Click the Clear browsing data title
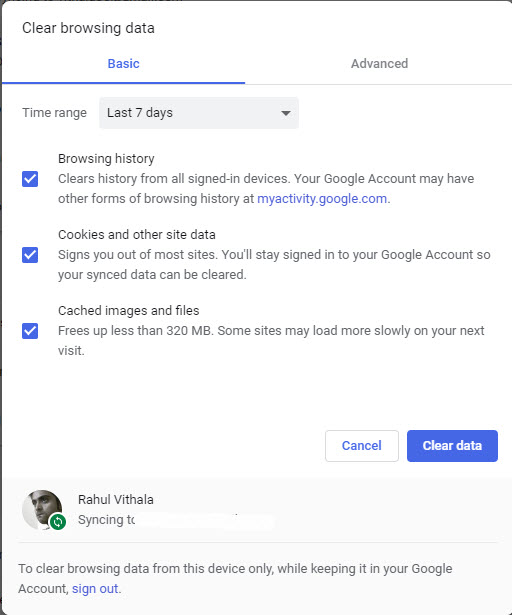Viewport: 512px width, 615px height. tap(88, 28)
